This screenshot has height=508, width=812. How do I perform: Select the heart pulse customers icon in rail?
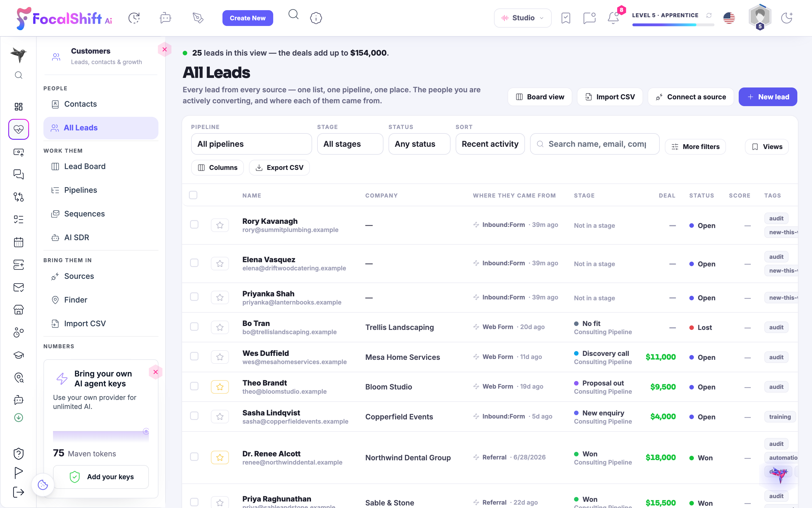(x=18, y=129)
